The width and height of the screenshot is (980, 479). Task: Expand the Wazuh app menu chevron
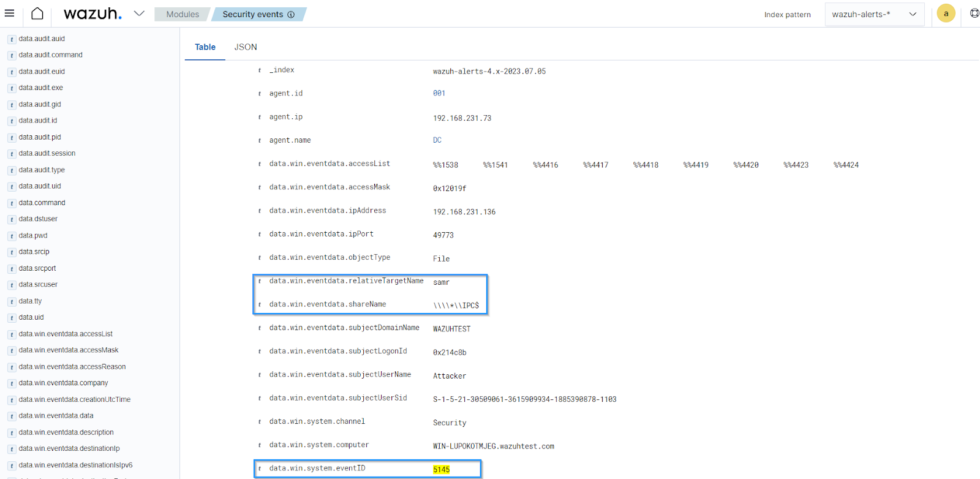tap(139, 13)
